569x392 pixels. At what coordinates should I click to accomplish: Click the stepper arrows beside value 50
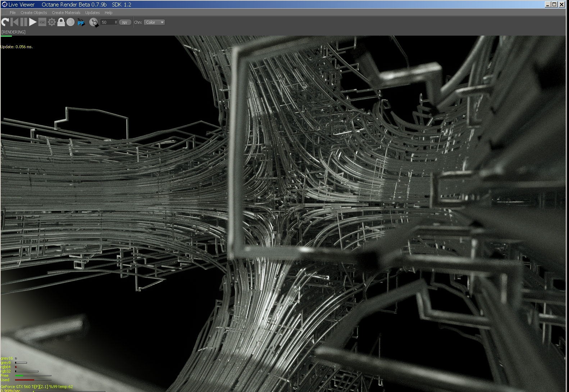tap(116, 22)
